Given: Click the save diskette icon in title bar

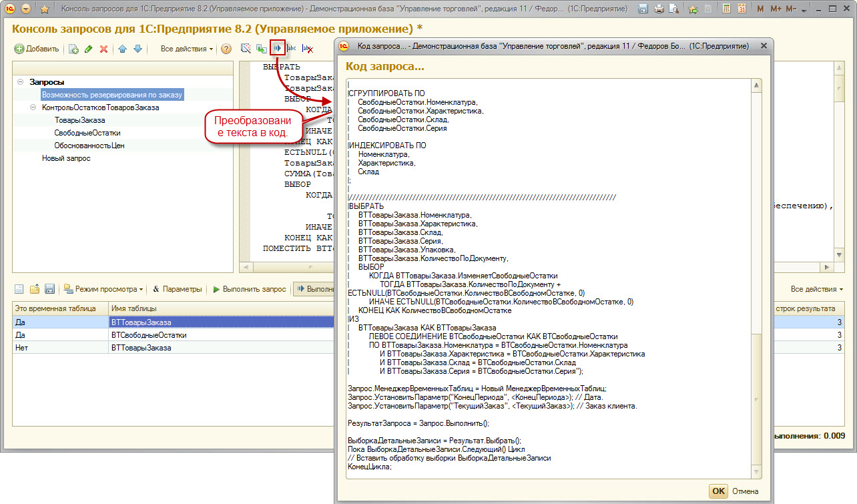Looking at the screenshot, I should [643, 9].
